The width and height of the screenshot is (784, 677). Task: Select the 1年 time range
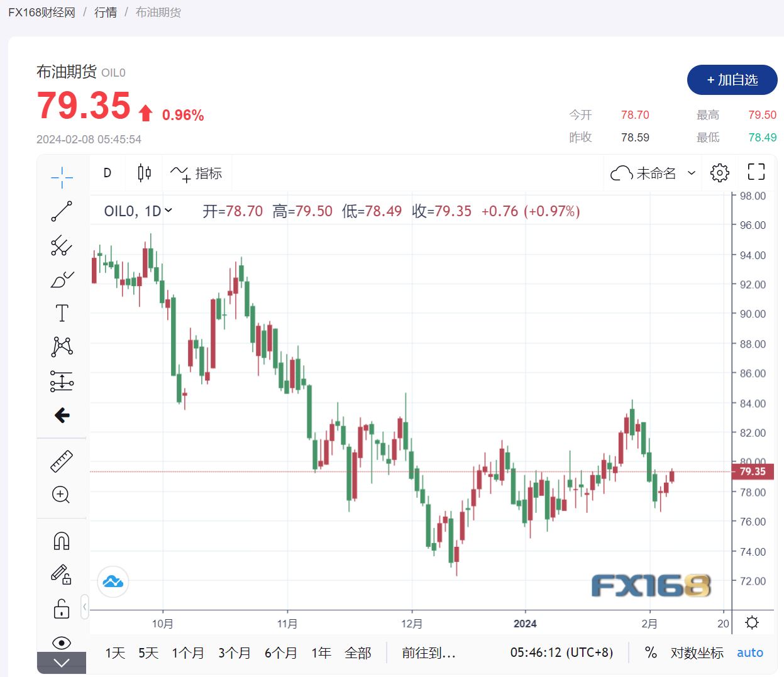(x=321, y=653)
